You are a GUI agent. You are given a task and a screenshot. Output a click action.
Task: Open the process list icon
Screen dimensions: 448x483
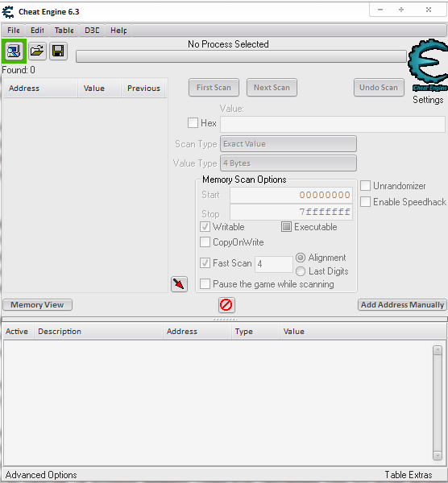14,52
